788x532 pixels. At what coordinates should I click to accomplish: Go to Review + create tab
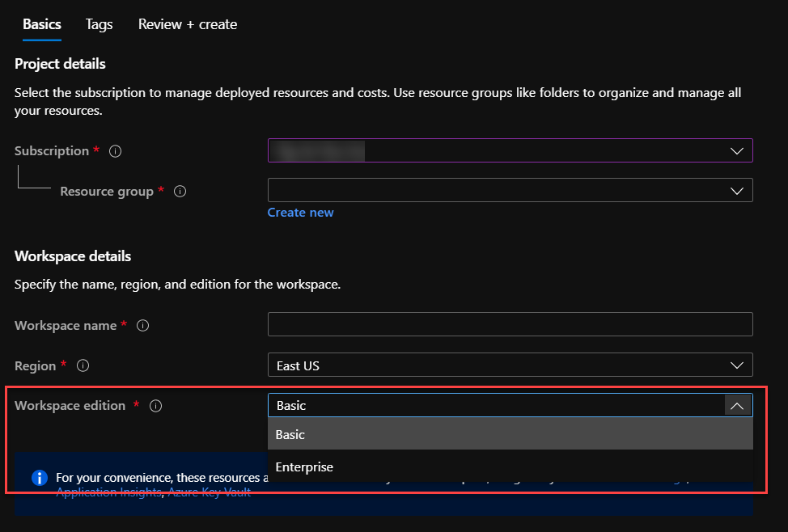[188, 24]
